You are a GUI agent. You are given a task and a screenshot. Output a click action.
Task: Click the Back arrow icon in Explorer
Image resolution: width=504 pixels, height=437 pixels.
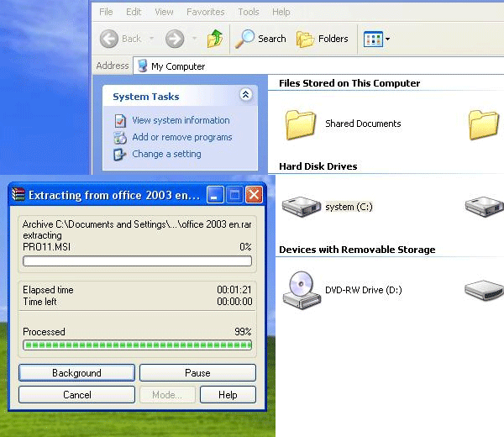[x=109, y=39]
